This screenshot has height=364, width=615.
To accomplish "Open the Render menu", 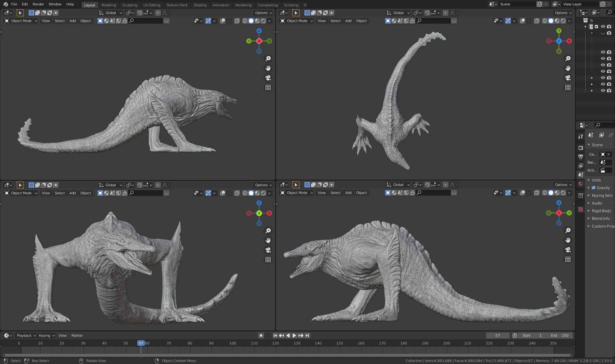I will (x=38, y=4).
